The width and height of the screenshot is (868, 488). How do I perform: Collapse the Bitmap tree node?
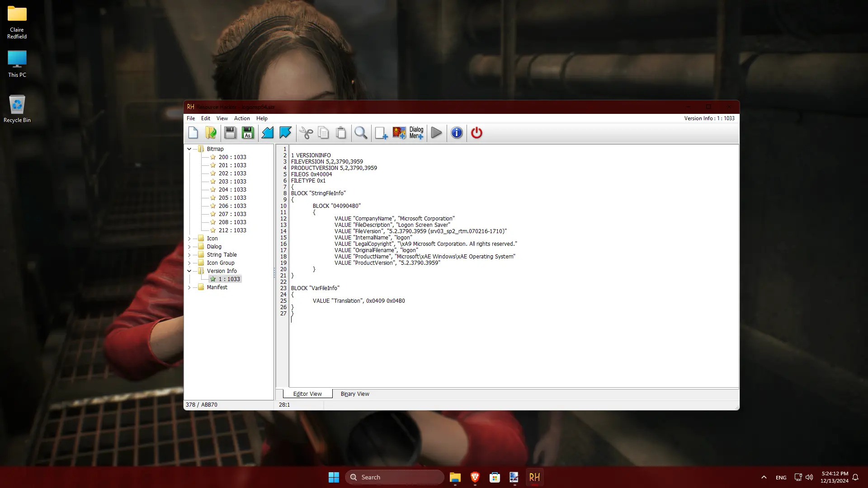click(189, 149)
